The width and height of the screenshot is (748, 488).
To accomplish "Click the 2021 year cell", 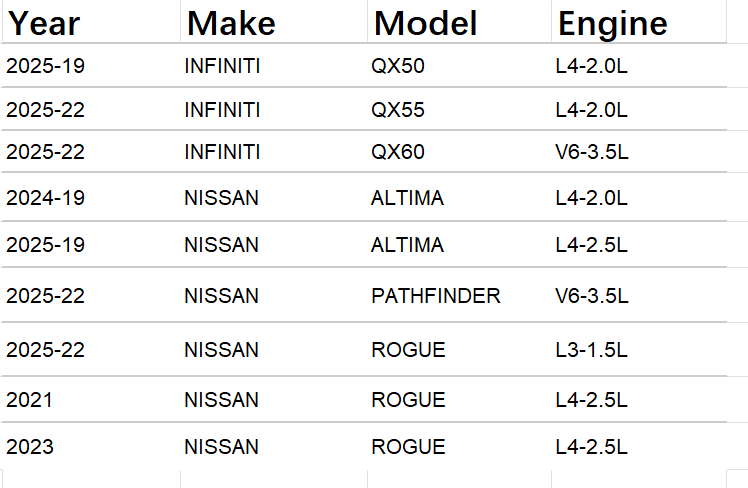I will coord(30,400).
